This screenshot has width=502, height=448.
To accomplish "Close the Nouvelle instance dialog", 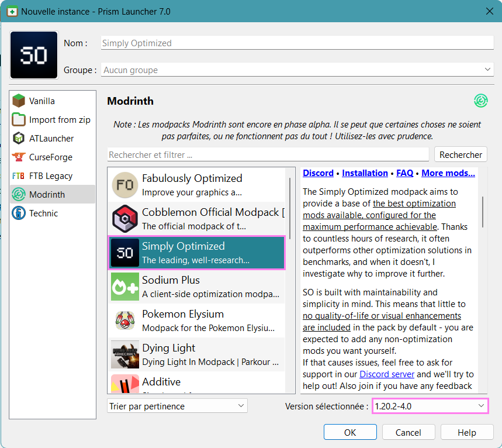I will coord(489,12).
